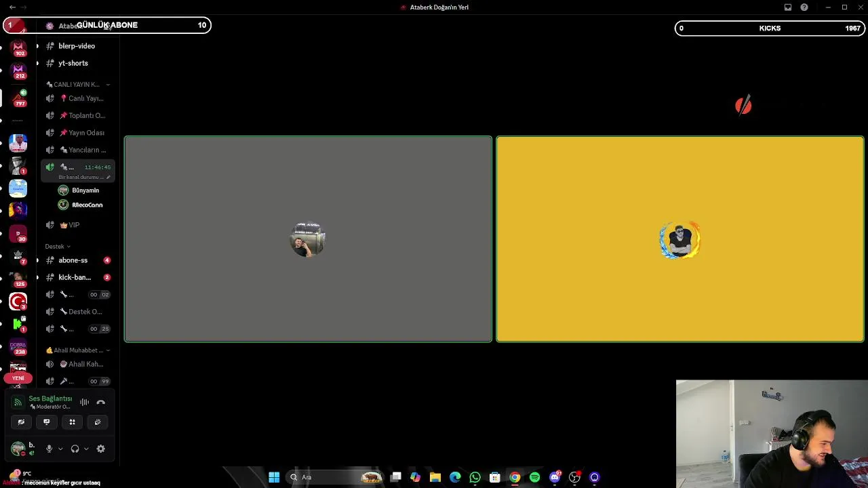Open server with 238 unread badge
This screenshot has height=488, width=868.
[18, 348]
